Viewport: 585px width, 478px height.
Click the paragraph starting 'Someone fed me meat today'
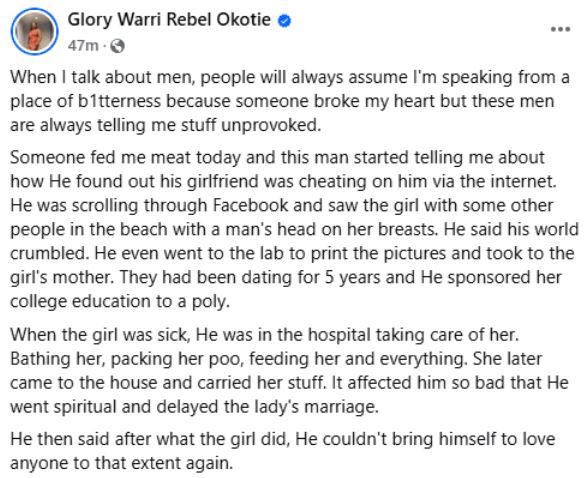pyautogui.click(x=294, y=229)
